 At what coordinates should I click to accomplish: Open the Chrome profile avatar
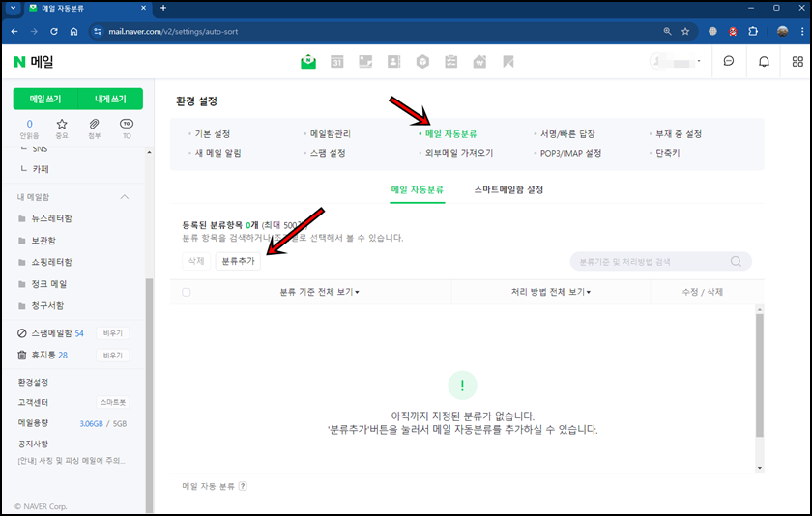pyautogui.click(x=782, y=32)
